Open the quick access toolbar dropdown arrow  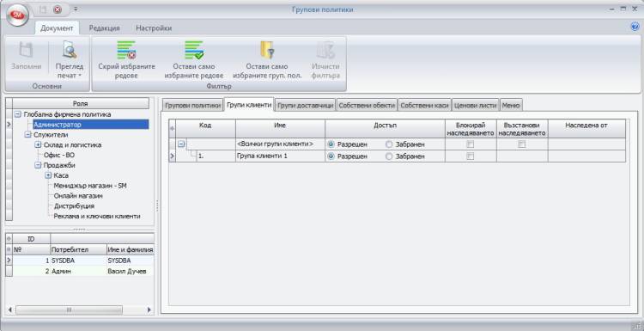[x=76, y=9]
